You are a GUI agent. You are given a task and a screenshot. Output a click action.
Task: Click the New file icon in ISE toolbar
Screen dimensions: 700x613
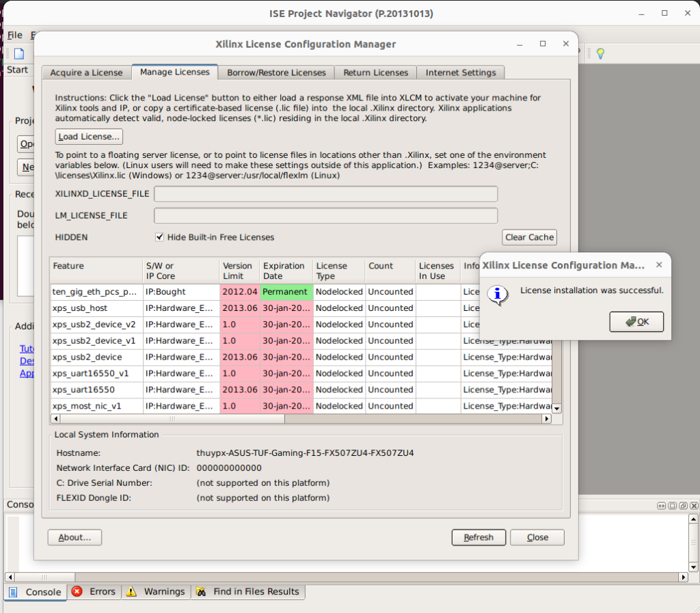pyautogui.click(x=19, y=54)
